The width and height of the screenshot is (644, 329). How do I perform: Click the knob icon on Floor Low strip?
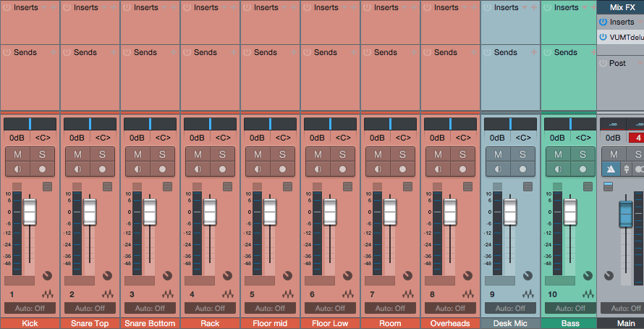coord(348,275)
